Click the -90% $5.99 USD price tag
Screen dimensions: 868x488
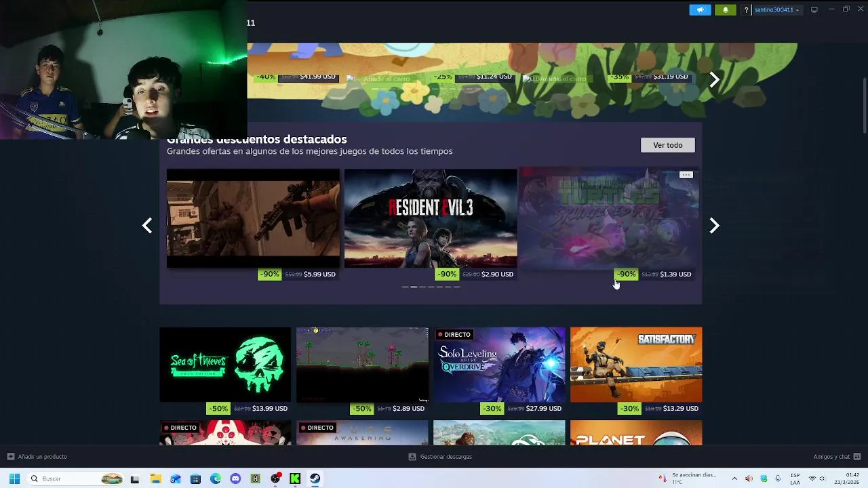pyautogui.click(x=298, y=274)
